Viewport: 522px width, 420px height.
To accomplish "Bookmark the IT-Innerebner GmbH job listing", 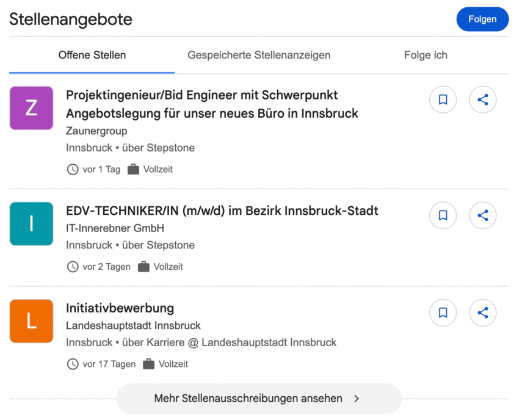I will 443,215.
